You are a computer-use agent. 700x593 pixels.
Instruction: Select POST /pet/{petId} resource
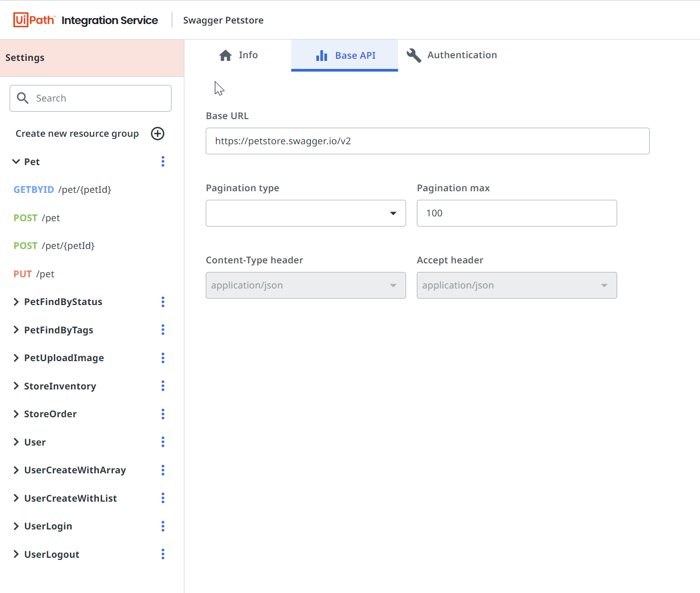coord(54,246)
